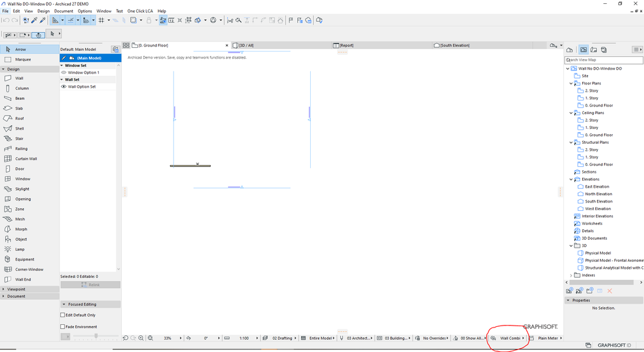Viewport: 644px width, 352px height.
Task: Open the Wall Combi design option dropdown
Action: click(509, 338)
